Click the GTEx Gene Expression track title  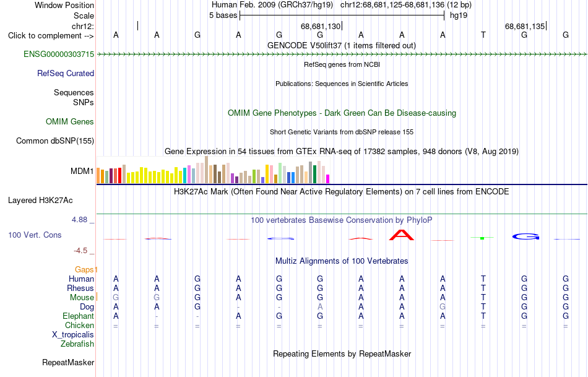(x=342, y=152)
